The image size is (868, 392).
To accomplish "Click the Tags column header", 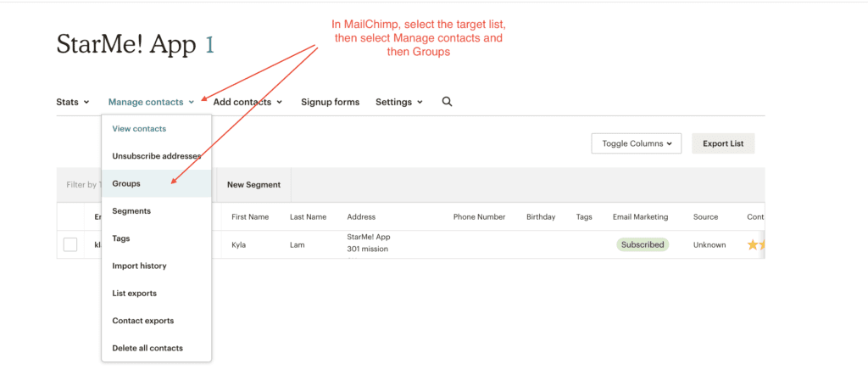I will [x=584, y=217].
